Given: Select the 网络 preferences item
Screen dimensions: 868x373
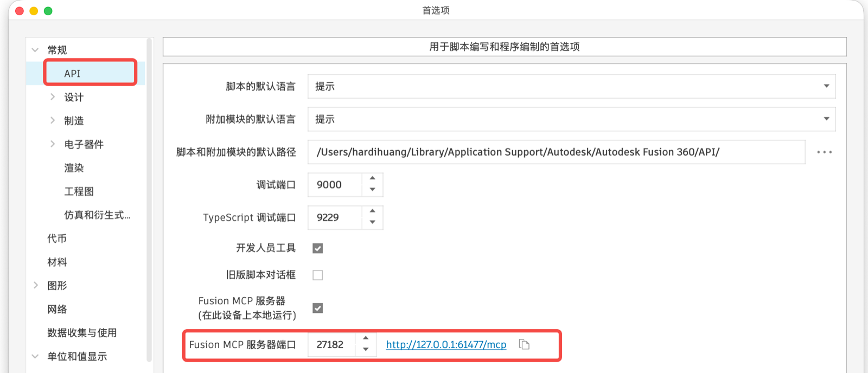Looking at the screenshot, I should click(57, 309).
